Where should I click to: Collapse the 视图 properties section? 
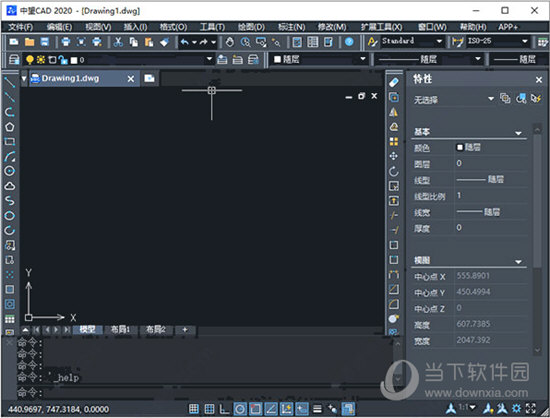pyautogui.click(x=518, y=262)
